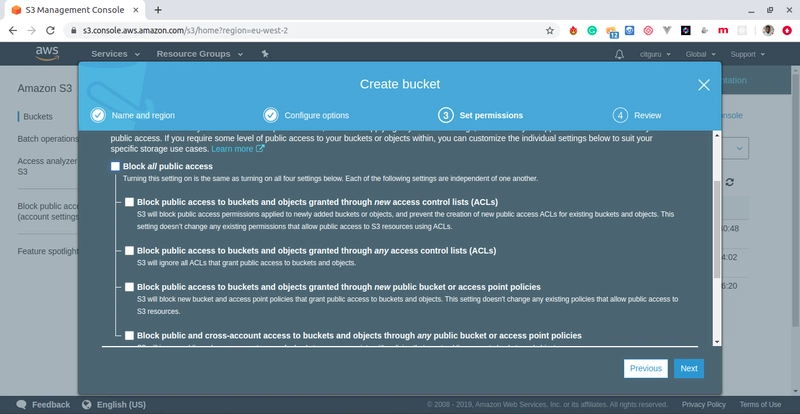
Task: Enable Block all public access checkbox
Action: (x=115, y=166)
